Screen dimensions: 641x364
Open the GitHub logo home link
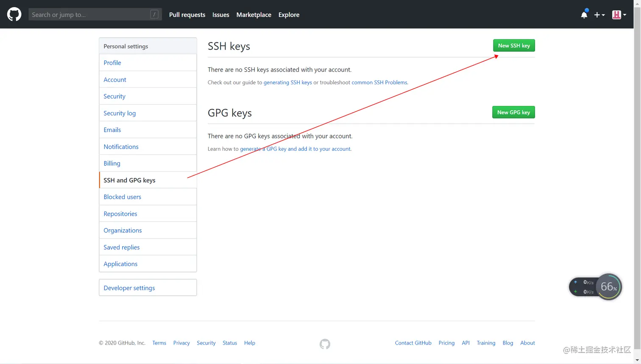click(x=14, y=14)
